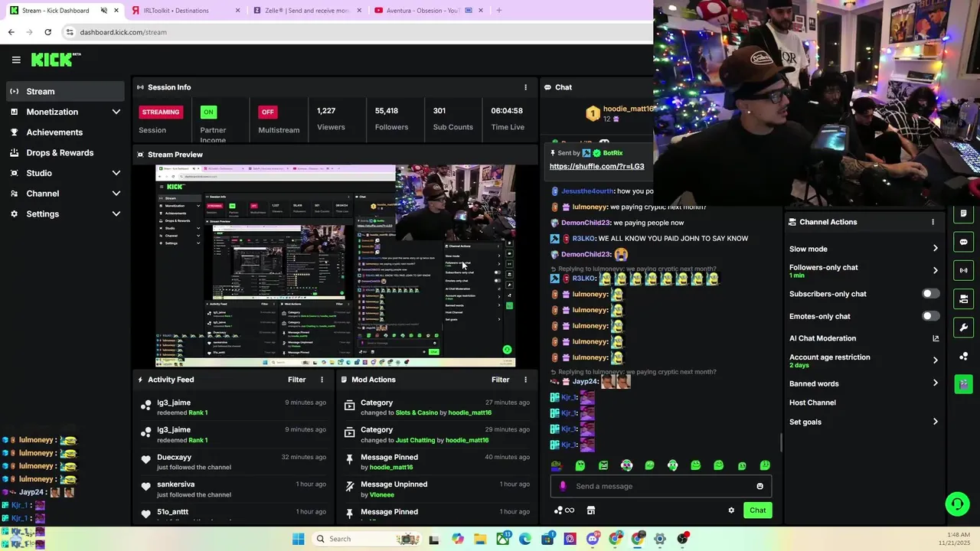980x551 pixels.
Task: Expand the Channel sidebar chevron
Action: (x=116, y=194)
